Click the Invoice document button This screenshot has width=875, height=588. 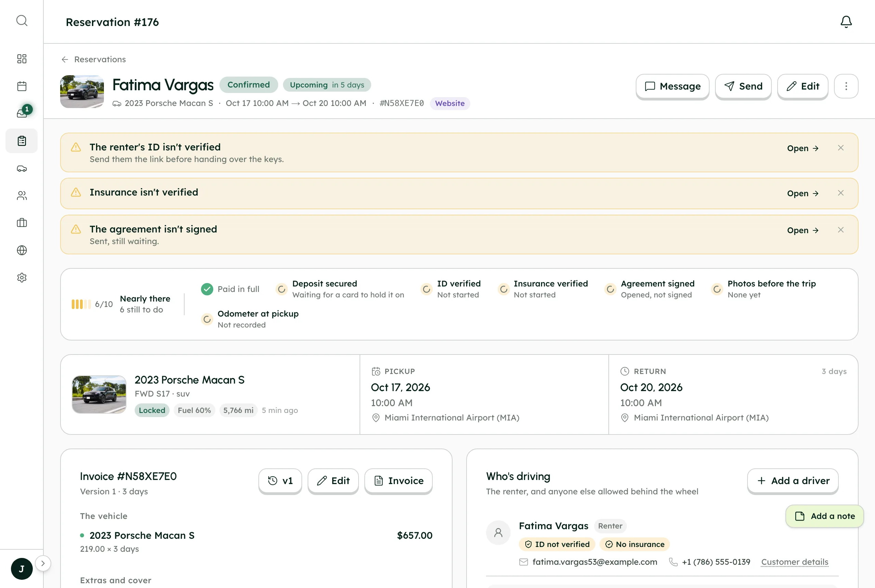click(399, 481)
